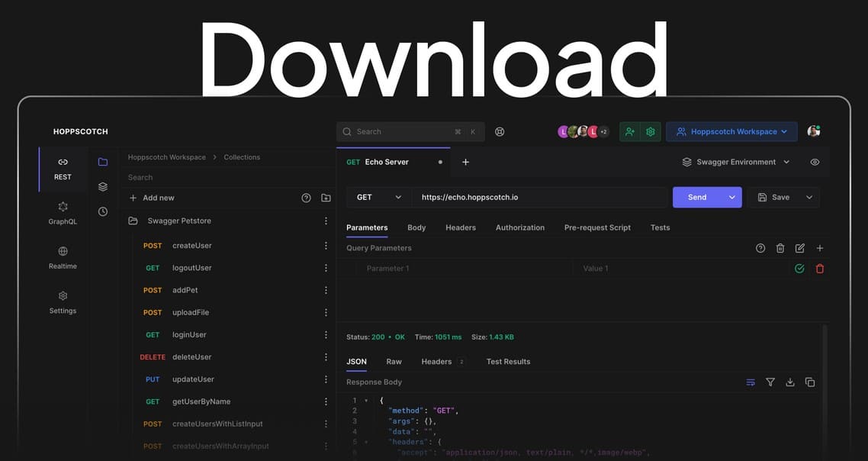868x461 pixels.
Task: Open the GraphQL section in sidebar
Action: tap(63, 213)
